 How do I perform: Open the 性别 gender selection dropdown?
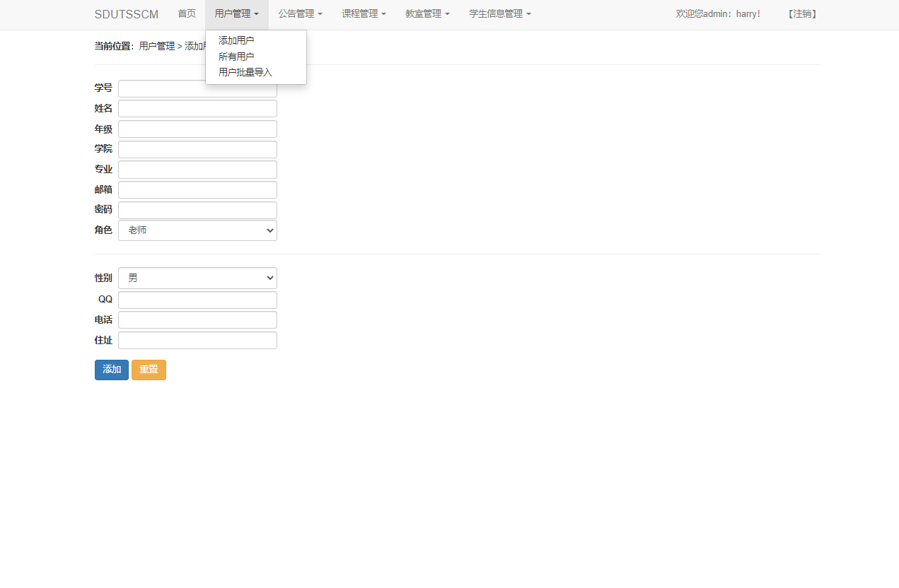(197, 277)
